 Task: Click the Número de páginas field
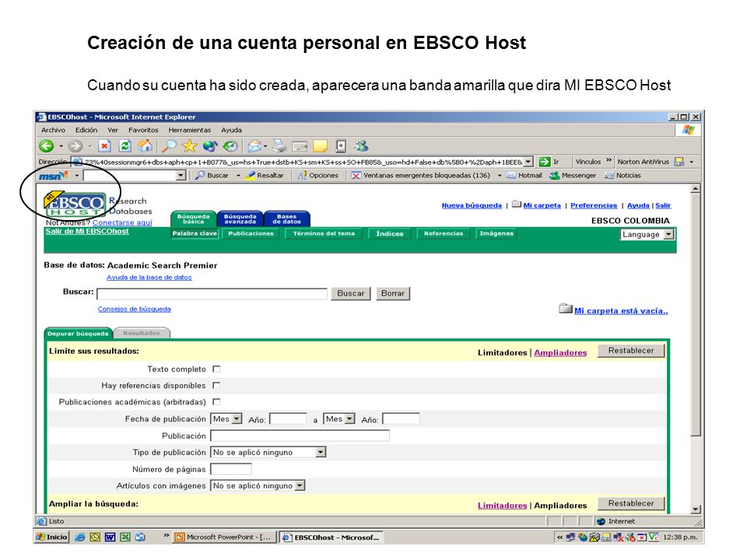click(x=231, y=469)
